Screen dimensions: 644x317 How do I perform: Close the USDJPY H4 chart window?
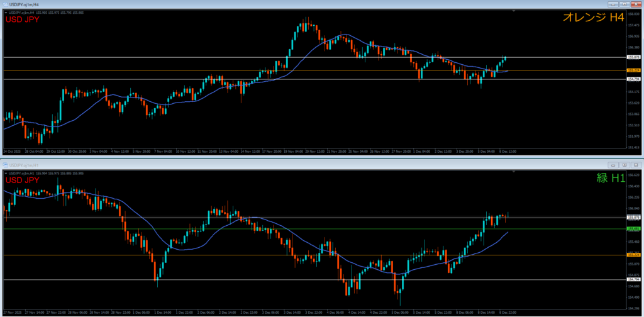click(x=636, y=4)
